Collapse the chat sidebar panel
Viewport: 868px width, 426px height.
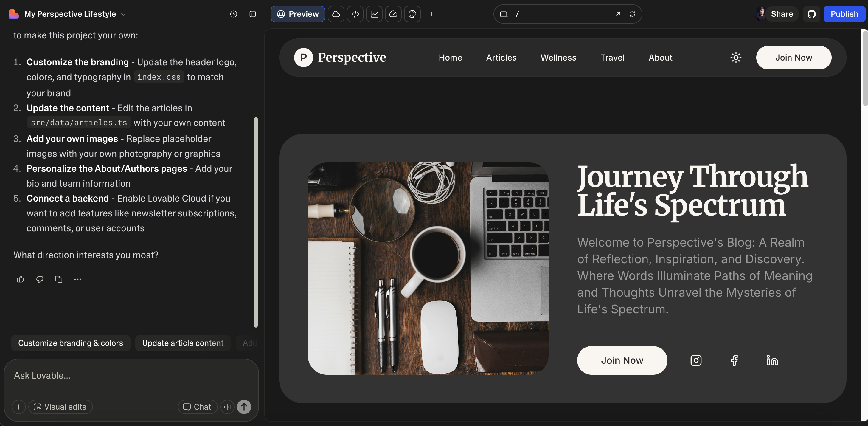[252, 14]
